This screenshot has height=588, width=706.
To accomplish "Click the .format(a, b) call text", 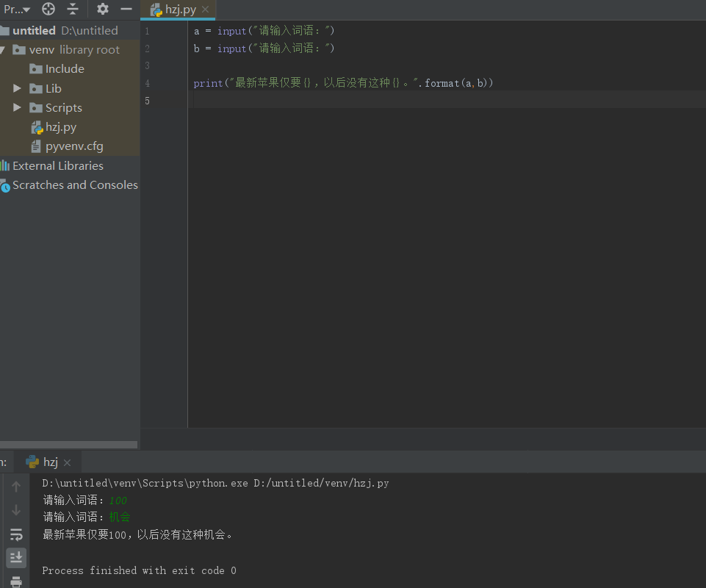I will tap(455, 83).
